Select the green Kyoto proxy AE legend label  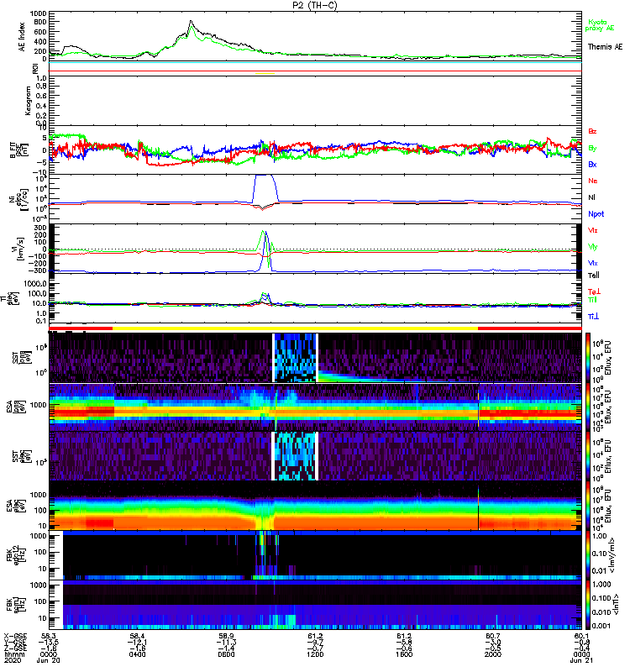pos(600,25)
